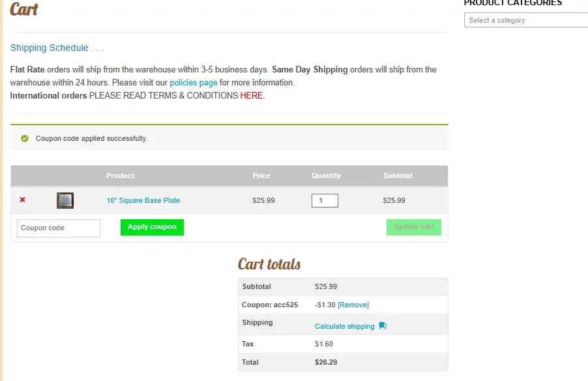Click the quantity input box
The width and height of the screenshot is (588, 381).
(325, 200)
